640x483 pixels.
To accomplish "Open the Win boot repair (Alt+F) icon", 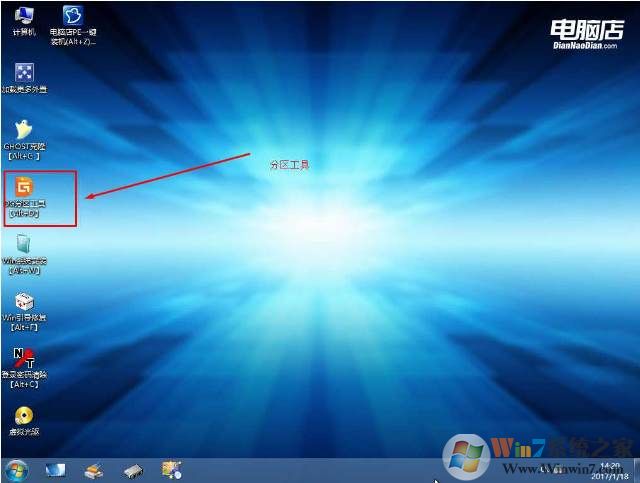I will (x=24, y=312).
